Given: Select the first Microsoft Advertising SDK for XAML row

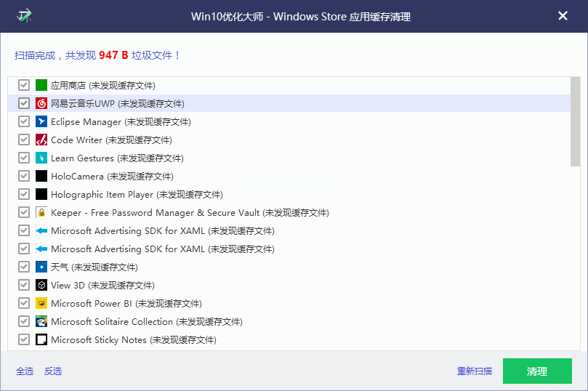Looking at the screenshot, I should click(x=289, y=230).
